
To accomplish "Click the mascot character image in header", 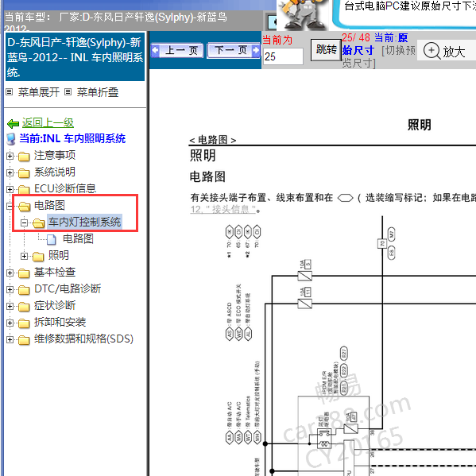I will (x=304, y=14).
